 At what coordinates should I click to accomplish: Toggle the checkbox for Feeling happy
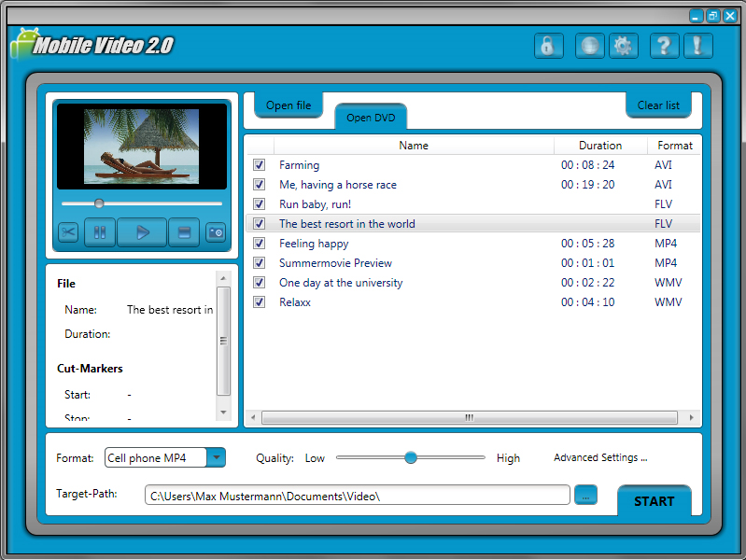(259, 244)
